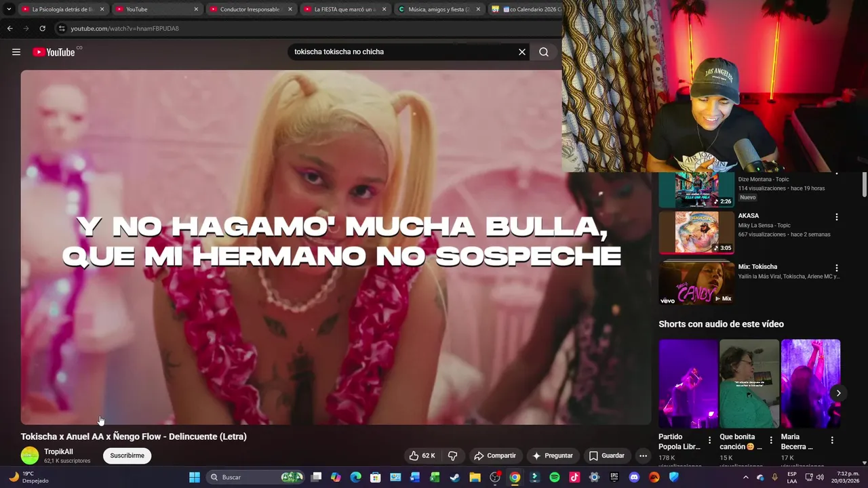The height and width of the screenshot is (488, 868).
Task: Open Excel from the taskbar
Action: tap(435, 477)
